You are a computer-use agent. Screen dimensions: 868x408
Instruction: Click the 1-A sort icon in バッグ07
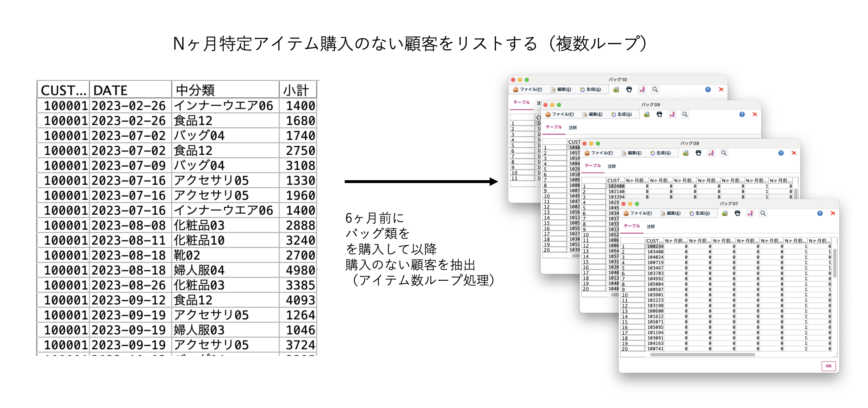[750, 213]
